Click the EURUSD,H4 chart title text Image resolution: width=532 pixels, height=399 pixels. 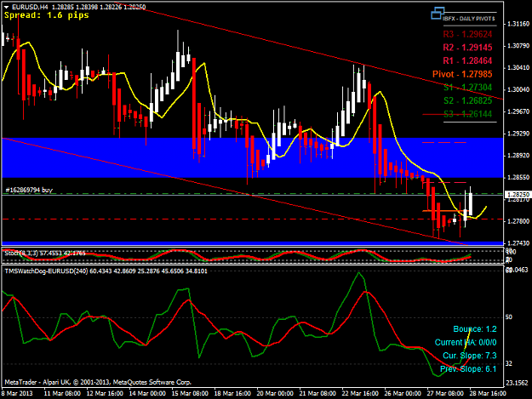click(x=30, y=7)
